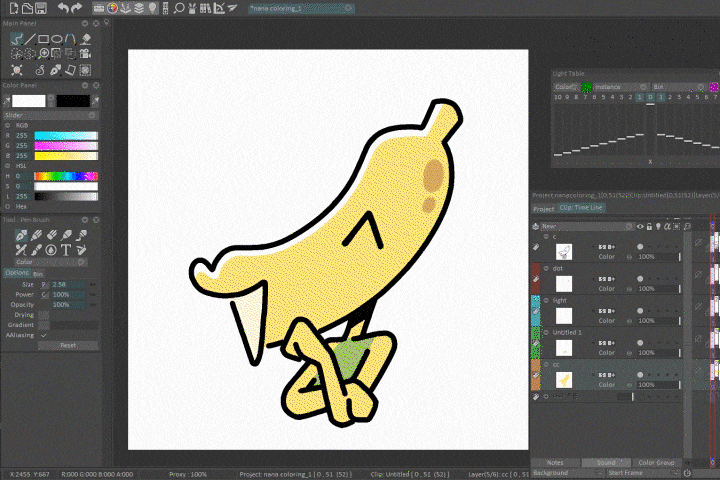720x480 pixels.
Task: Create a new project with the blank page icon
Action: (x=13, y=8)
